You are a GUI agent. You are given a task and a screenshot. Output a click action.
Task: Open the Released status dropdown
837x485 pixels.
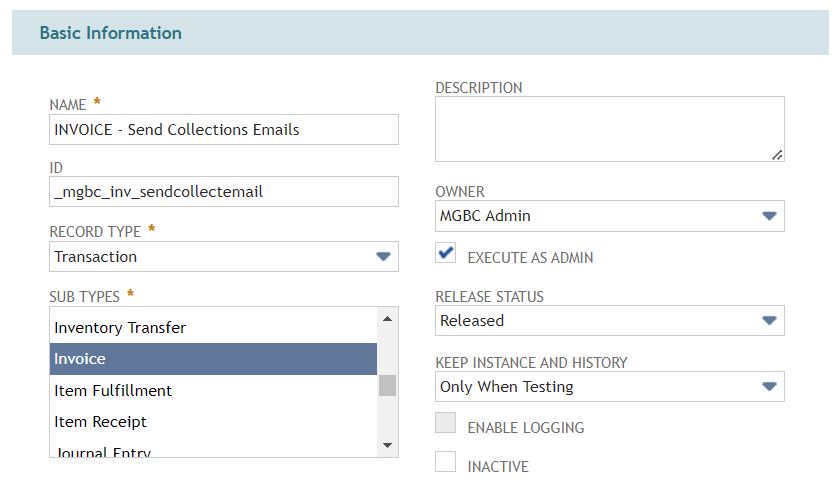(610, 321)
